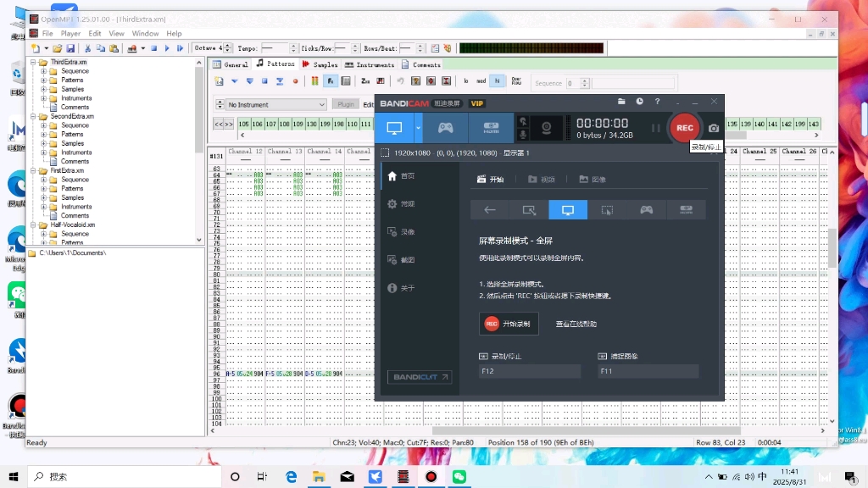Viewport: 868px width, 488px height.
Task: Choose gamepad mode in Bandicam mode row
Action: 647,210
